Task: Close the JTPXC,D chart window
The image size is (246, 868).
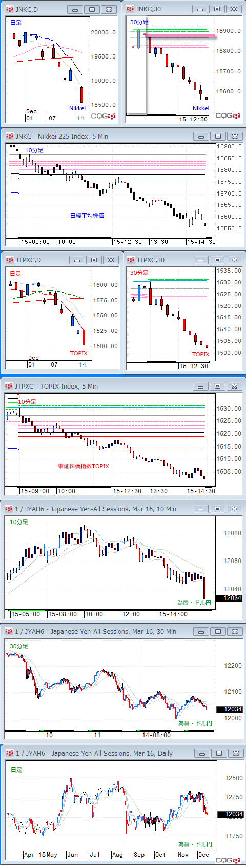Action: (x=110, y=260)
